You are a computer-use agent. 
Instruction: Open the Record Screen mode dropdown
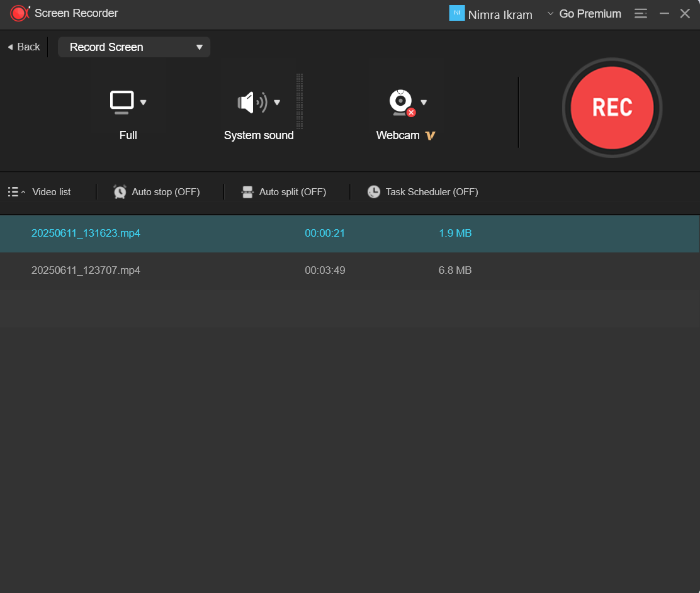[134, 47]
